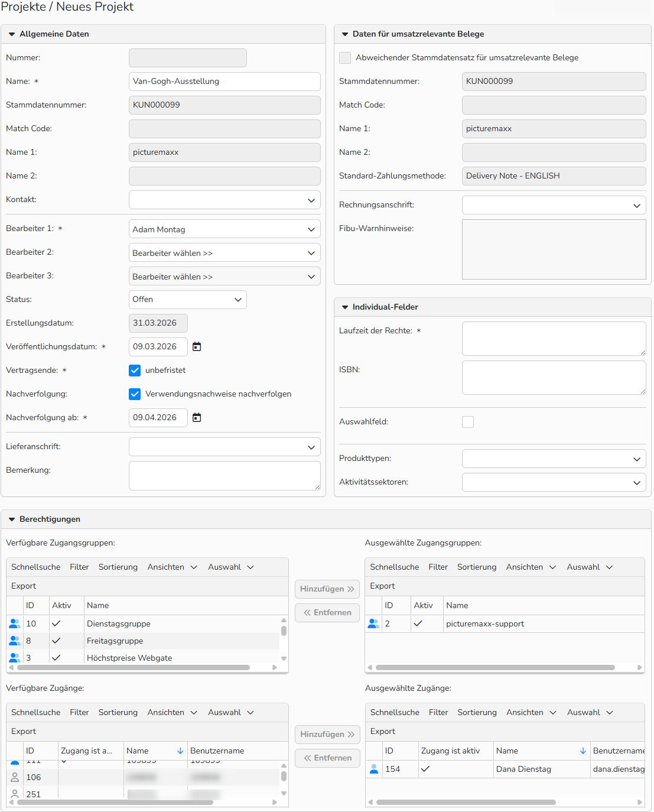
Task: Open the Bearbeiter 3 dropdown
Action: [x=224, y=277]
